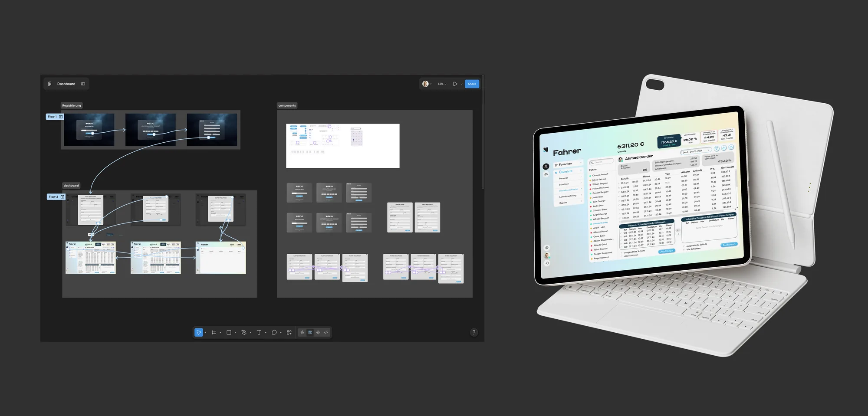Open the 13% zoom level dropdown
Image resolution: width=868 pixels, height=416 pixels.
coord(442,84)
